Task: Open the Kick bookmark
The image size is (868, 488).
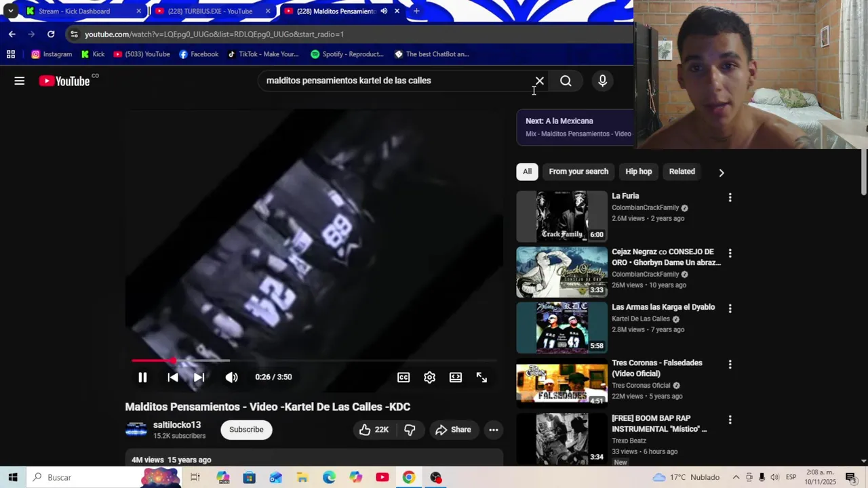Action: [x=92, y=54]
